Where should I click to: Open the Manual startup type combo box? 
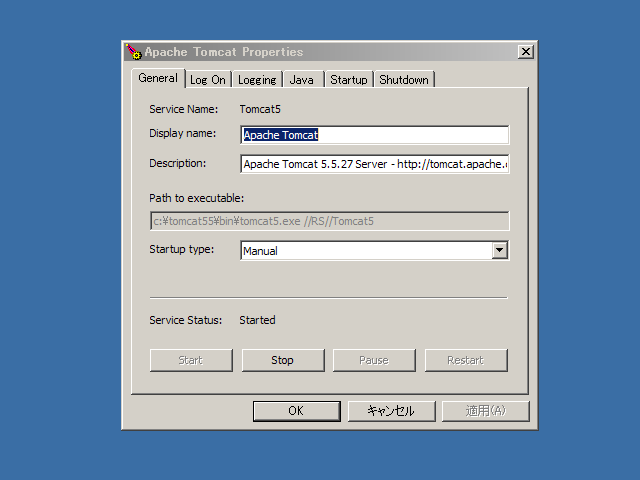375,250
